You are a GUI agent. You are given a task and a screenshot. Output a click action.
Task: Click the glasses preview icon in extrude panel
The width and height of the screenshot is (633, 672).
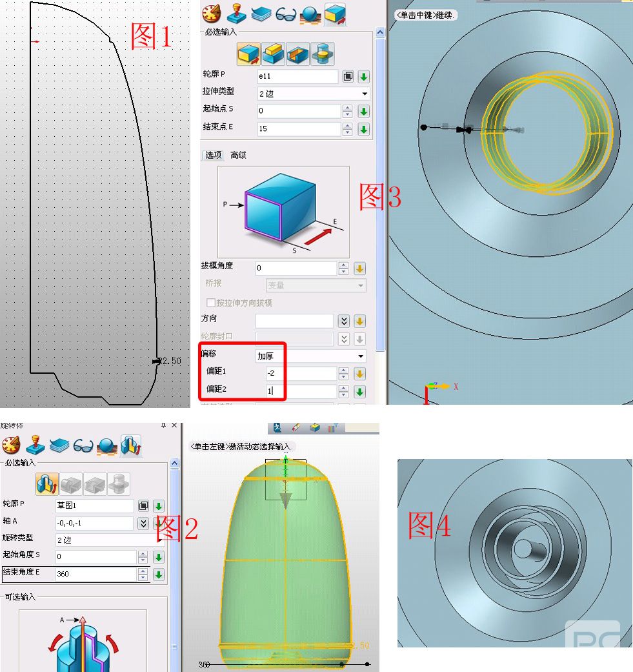tap(285, 14)
